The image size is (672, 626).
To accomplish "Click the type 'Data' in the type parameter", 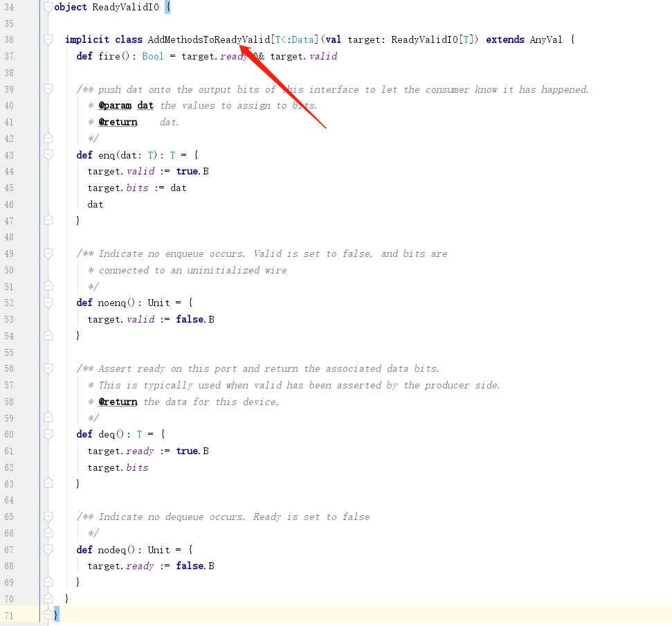I will pyautogui.click(x=302, y=40).
